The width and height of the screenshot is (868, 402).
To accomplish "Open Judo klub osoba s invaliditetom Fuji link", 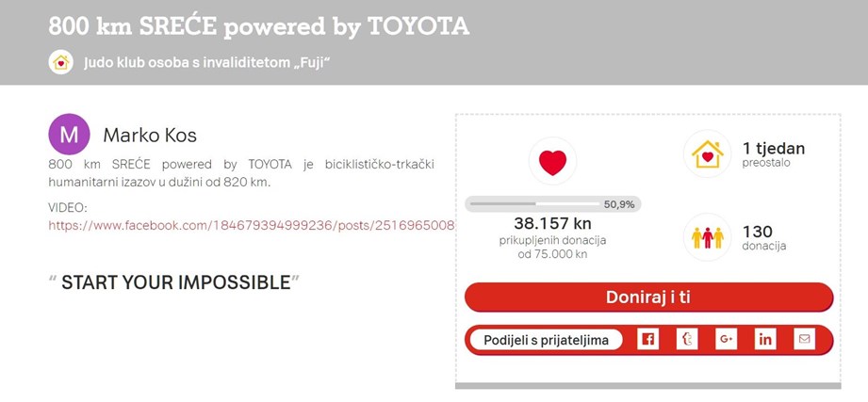I will [x=206, y=62].
